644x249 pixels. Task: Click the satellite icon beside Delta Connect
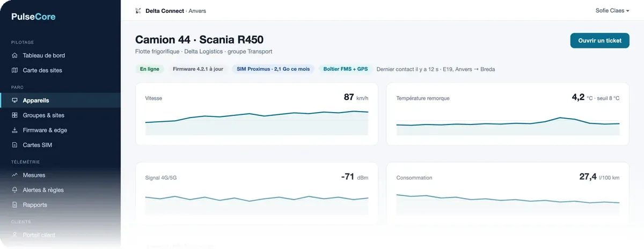(x=138, y=11)
